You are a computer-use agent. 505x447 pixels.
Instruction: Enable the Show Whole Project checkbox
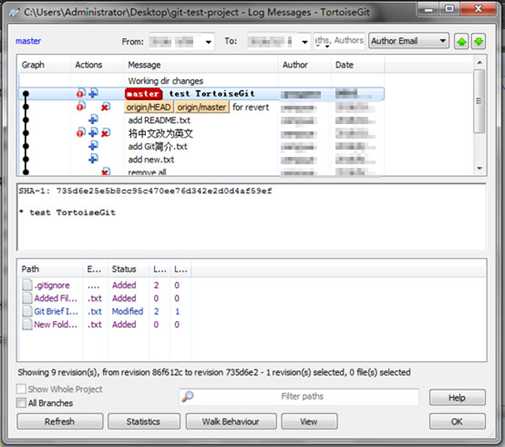[x=21, y=389]
